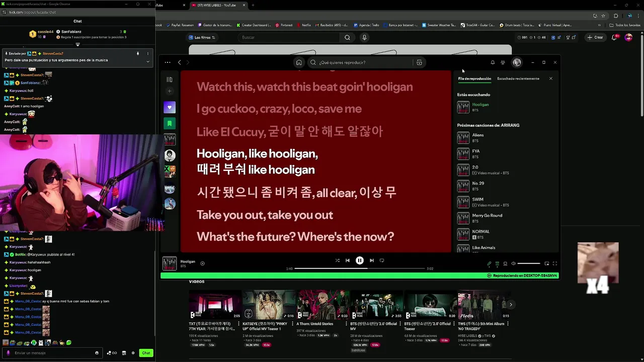Select 'SWIM' in the queue
This screenshot has width=644, height=362.
click(x=506, y=202)
